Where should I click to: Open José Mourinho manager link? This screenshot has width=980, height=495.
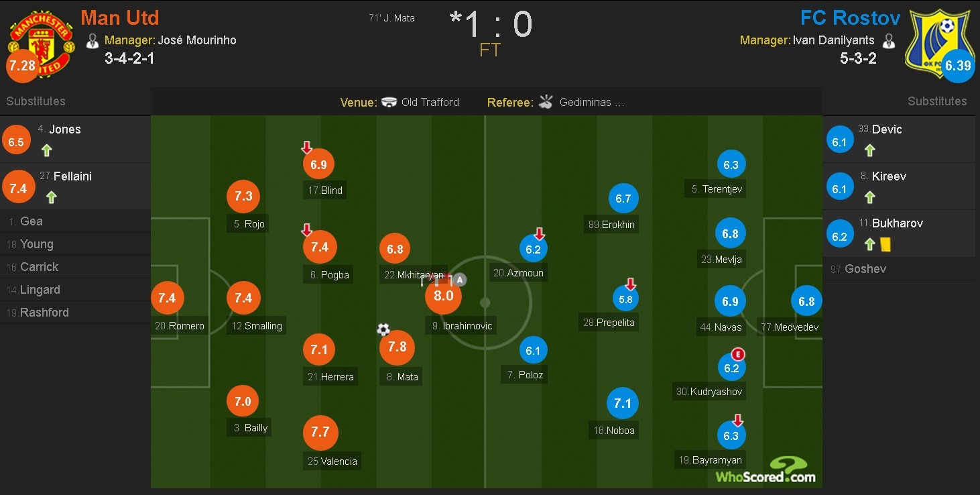point(196,40)
